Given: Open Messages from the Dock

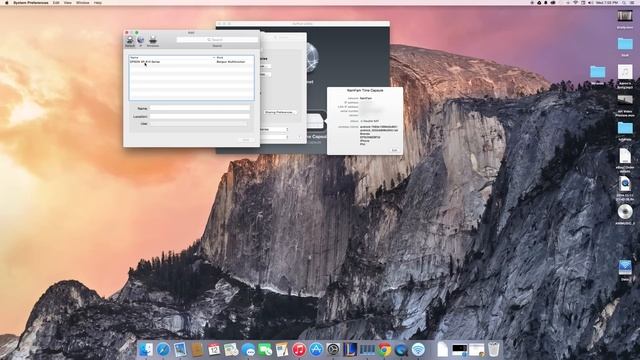Looking at the screenshot, I should (x=248, y=350).
